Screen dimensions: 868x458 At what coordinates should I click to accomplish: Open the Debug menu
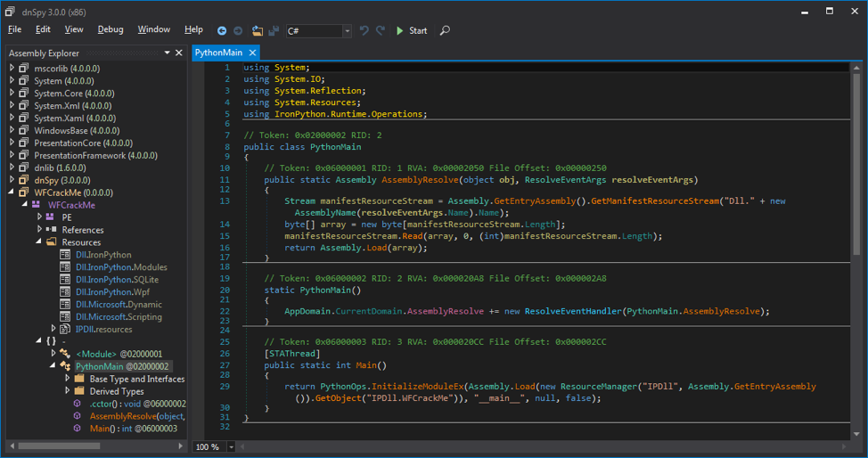click(111, 29)
